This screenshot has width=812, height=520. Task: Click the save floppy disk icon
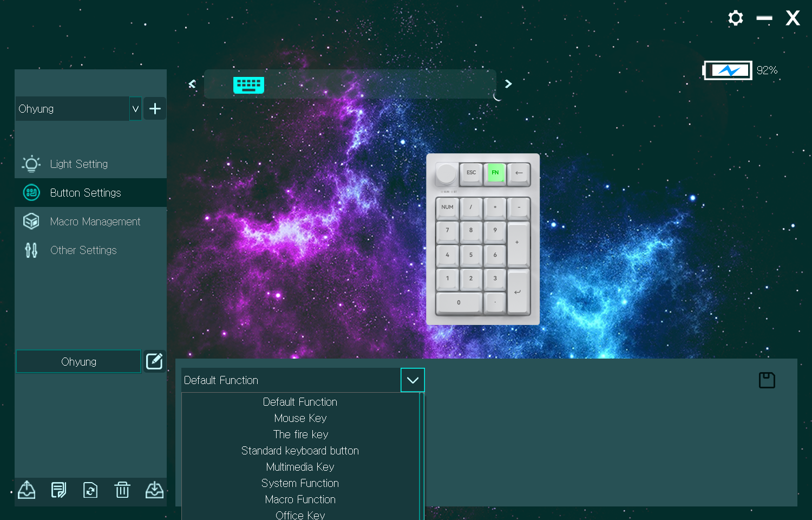(767, 380)
